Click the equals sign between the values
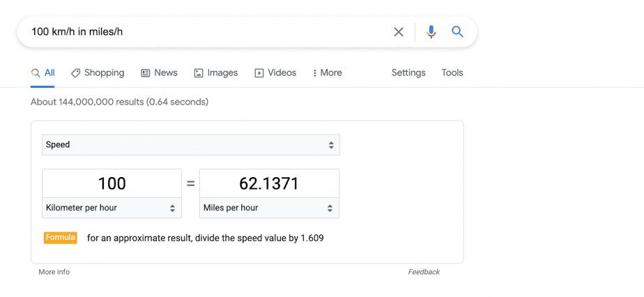 pos(190,183)
